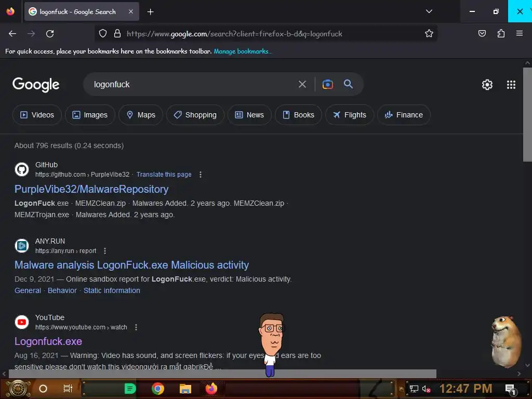Open more options for YouTube result

click(136, 327)
